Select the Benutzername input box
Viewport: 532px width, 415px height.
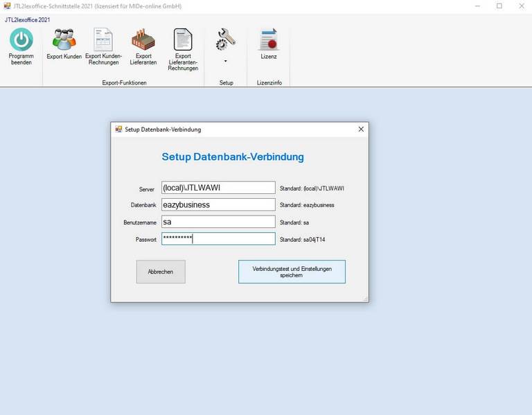click(x=218, y=222)
